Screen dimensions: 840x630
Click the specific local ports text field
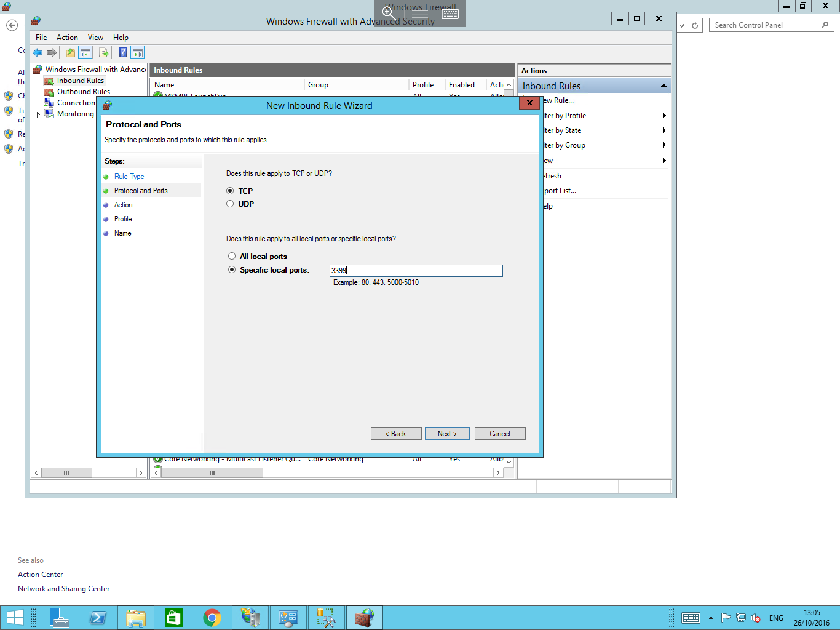(416, 270)
